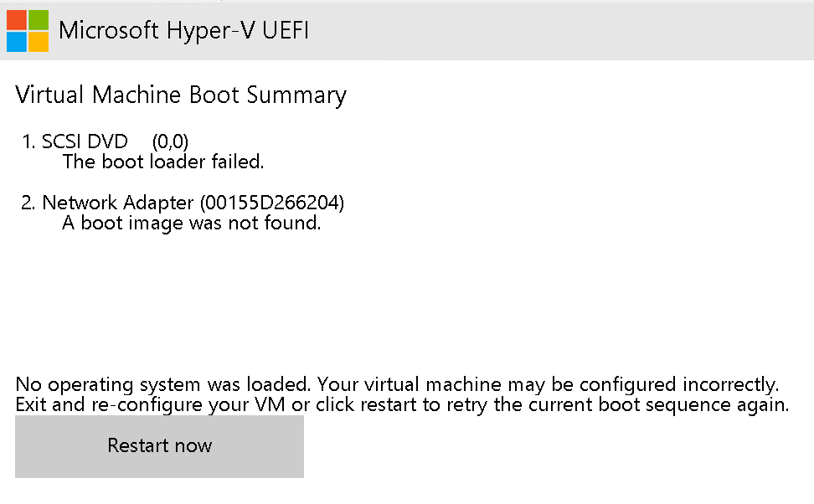Click the number 2 boot order marker

28,203
